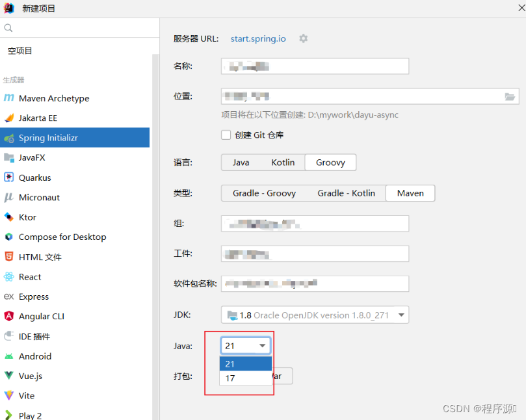Click the 组 input field
Image resolution: width=526 pixels, height=420 pixels.
point(315,224)
